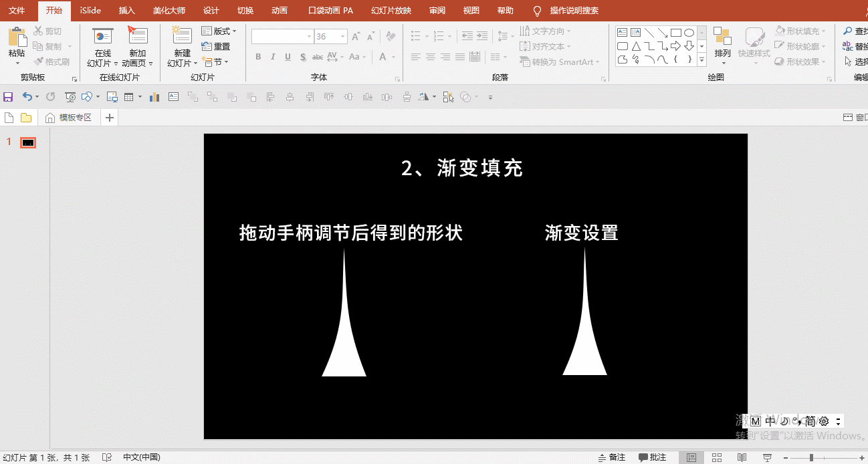Image resolution: width=868 pixels, height=464 pixels.
Task: Switch to the 插入 ribbon tab
Action: point(127,11)
